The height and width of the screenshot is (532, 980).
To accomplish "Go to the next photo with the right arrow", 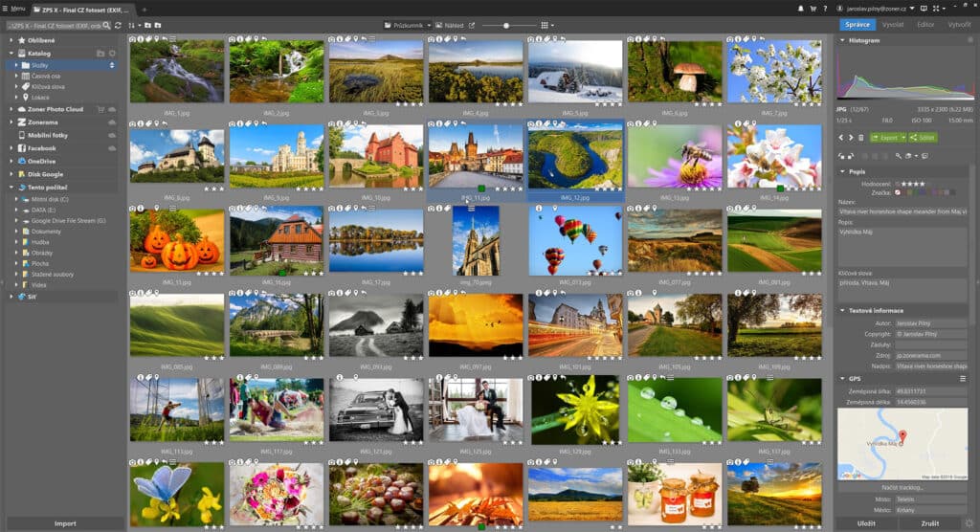I will click(x=851, y=138).
